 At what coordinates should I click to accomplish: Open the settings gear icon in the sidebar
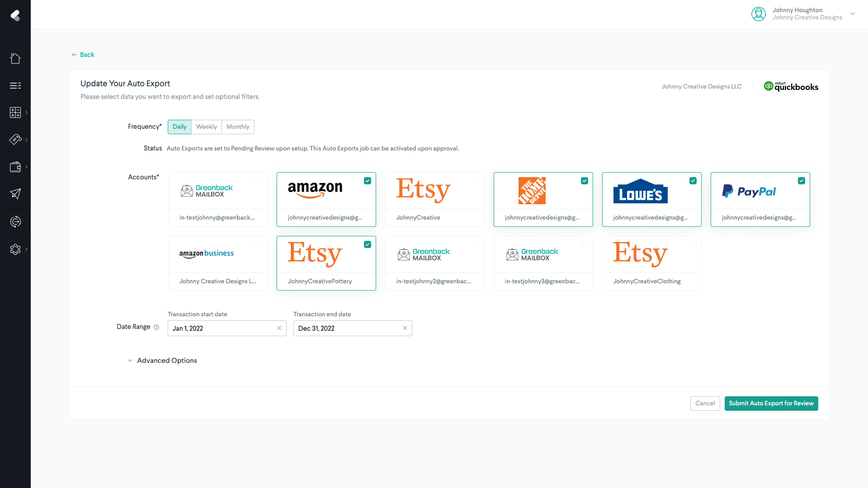(x=15, y=249)
